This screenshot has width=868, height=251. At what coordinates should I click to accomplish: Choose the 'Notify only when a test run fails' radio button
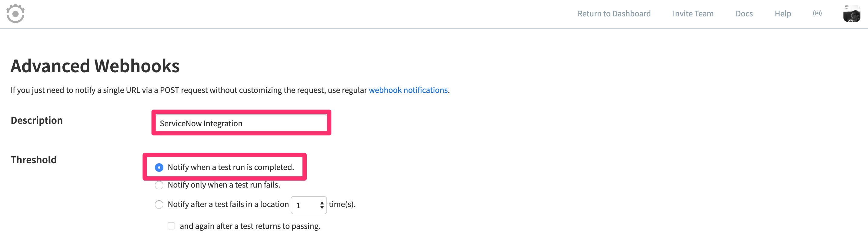click(159, 185)
